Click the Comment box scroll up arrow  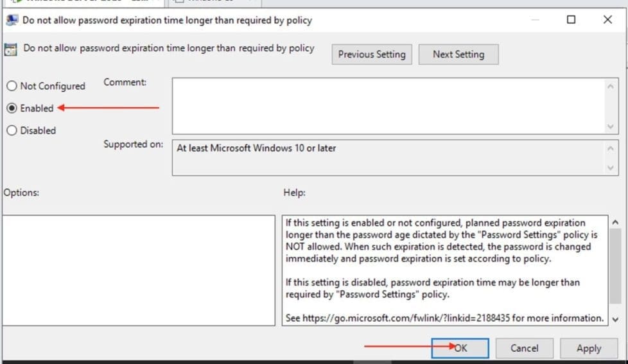point(611,86)
